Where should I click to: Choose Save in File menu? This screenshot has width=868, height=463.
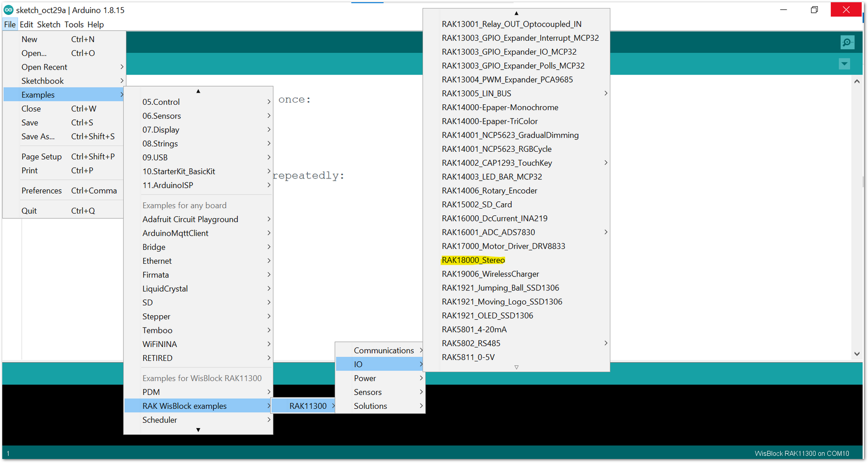(64, 123)
